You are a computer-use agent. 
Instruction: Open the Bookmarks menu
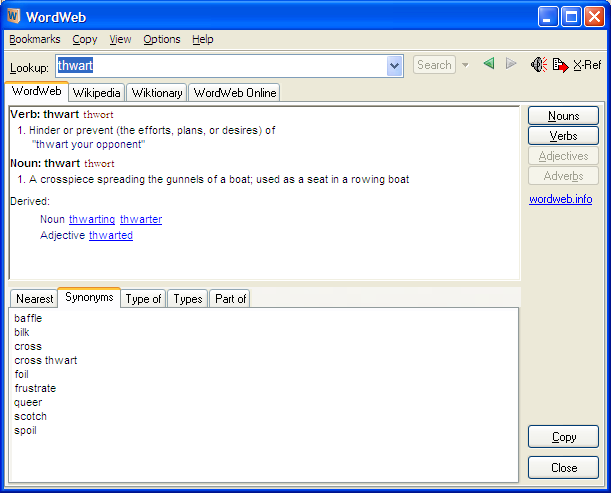[35, 39]
